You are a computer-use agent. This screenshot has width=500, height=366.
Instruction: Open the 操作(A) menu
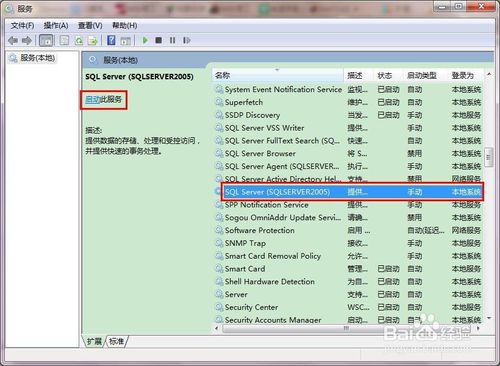click(56, 25)
